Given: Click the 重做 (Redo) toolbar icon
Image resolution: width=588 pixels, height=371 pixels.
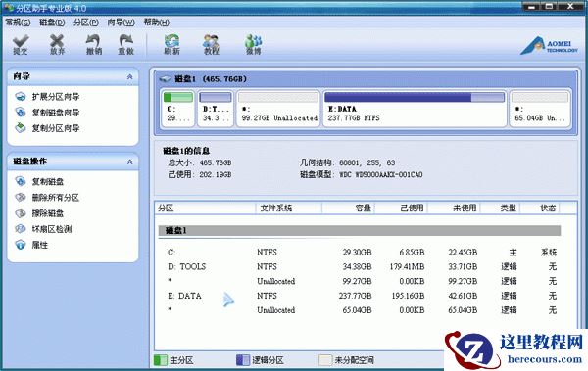Looking at the screenshot, I should click(126, 45).
